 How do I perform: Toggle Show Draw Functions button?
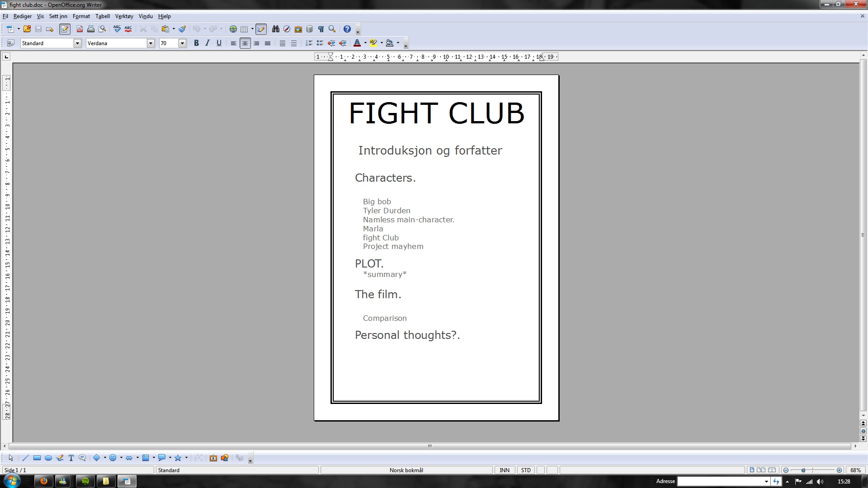point(261,29)
